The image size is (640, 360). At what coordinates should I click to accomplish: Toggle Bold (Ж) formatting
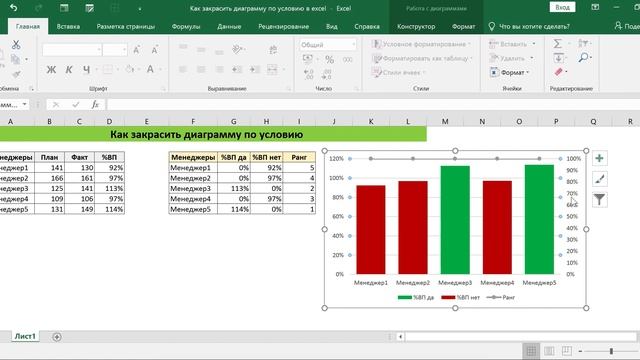[x=51, y=70]
